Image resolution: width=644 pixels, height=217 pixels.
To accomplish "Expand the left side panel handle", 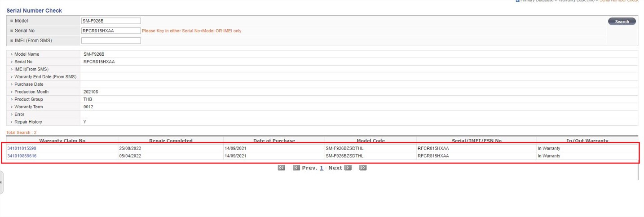I will (1, 182).
